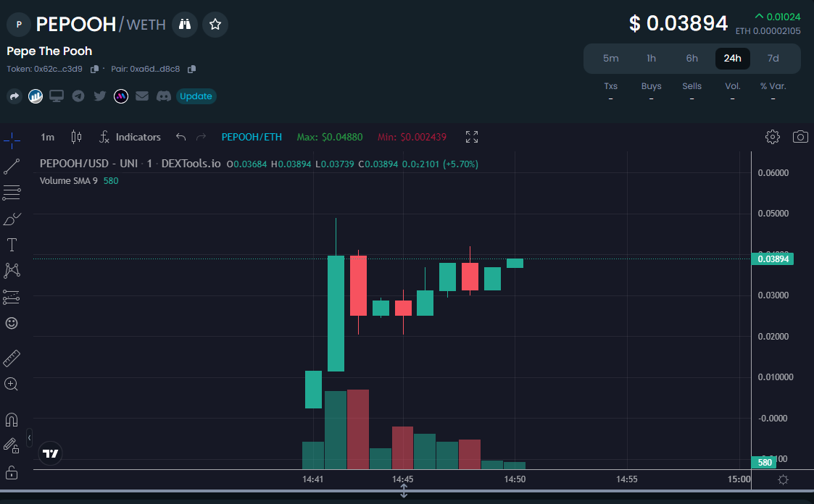The image size is (814, 504).
Task: Open the Telegram link icon
Action: coord(78,96)
